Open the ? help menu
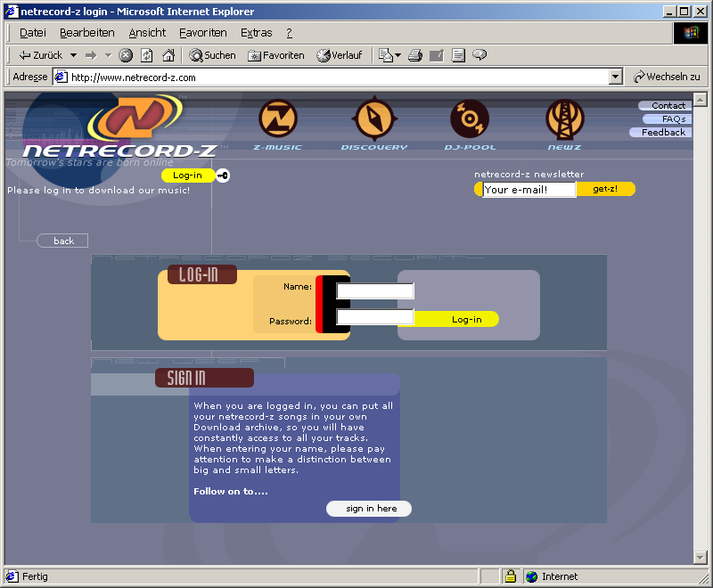The width and height of the screenshot is (713, 588). coord(289,33)
